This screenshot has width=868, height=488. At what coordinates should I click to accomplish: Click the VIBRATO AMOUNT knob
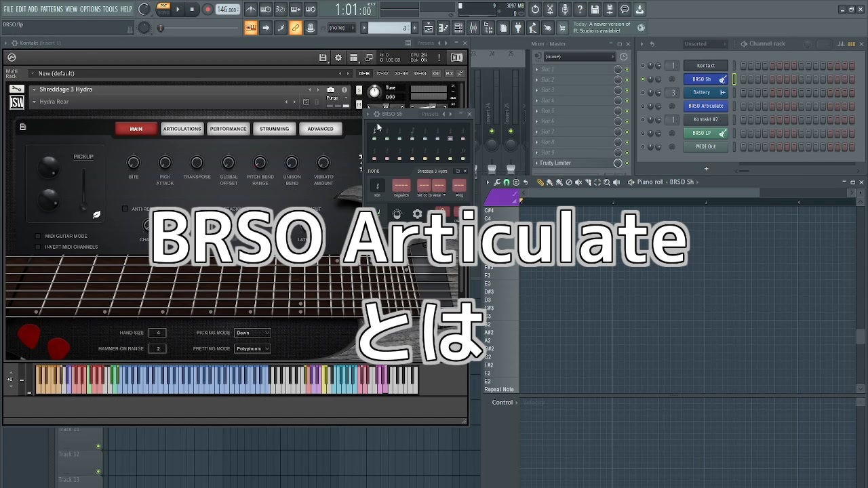click(x=323, y=163)
